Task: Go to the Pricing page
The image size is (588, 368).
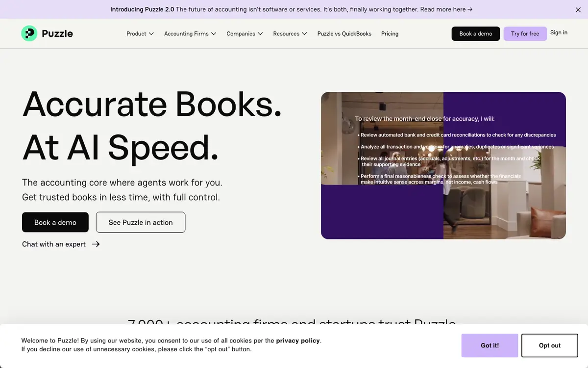Action: click(390, 34)
